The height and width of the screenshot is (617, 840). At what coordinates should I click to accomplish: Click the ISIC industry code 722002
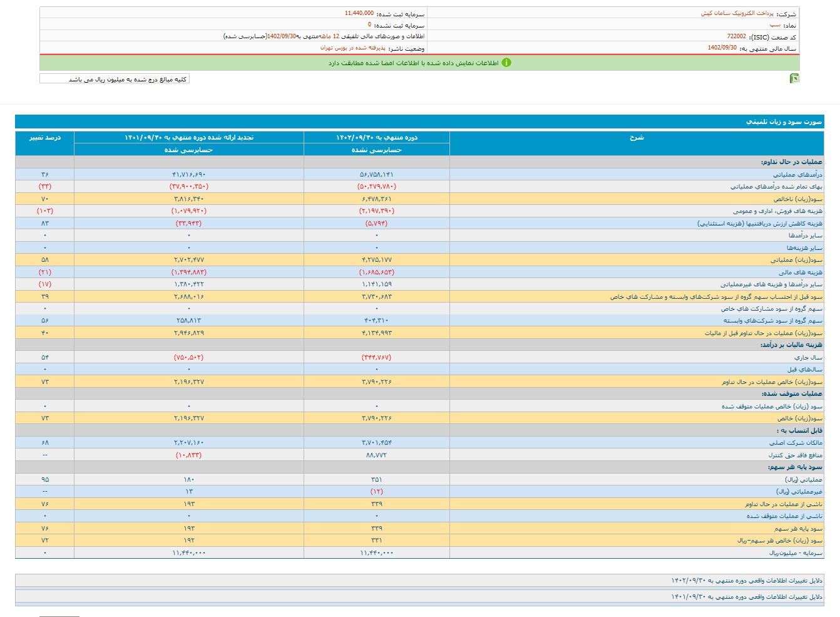[x=736, y=37]
